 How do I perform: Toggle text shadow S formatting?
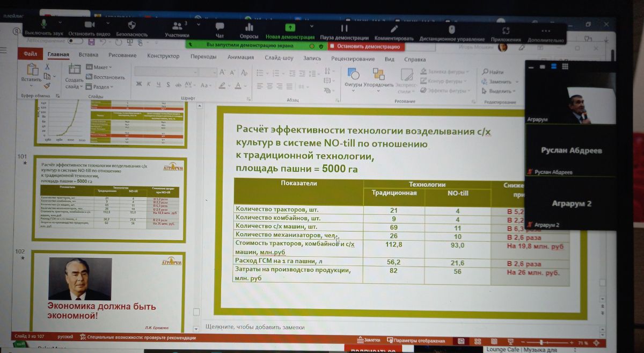(x=168, y=84)
